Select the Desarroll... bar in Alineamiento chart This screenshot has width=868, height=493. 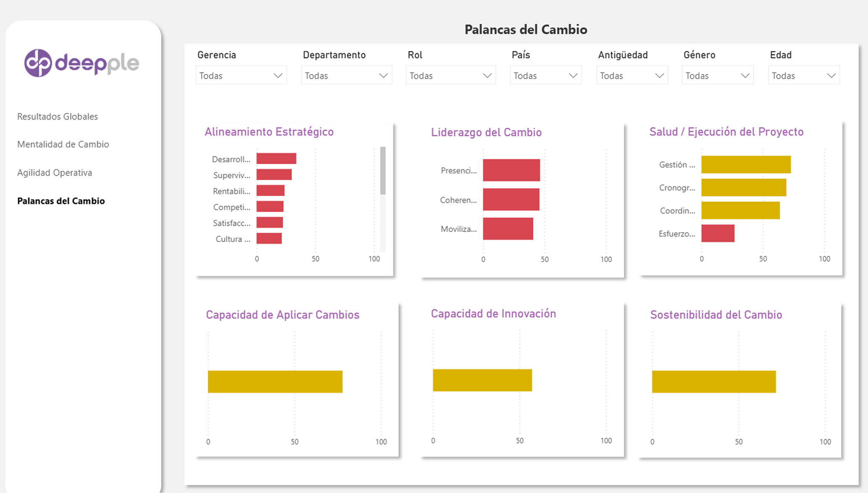276,159
